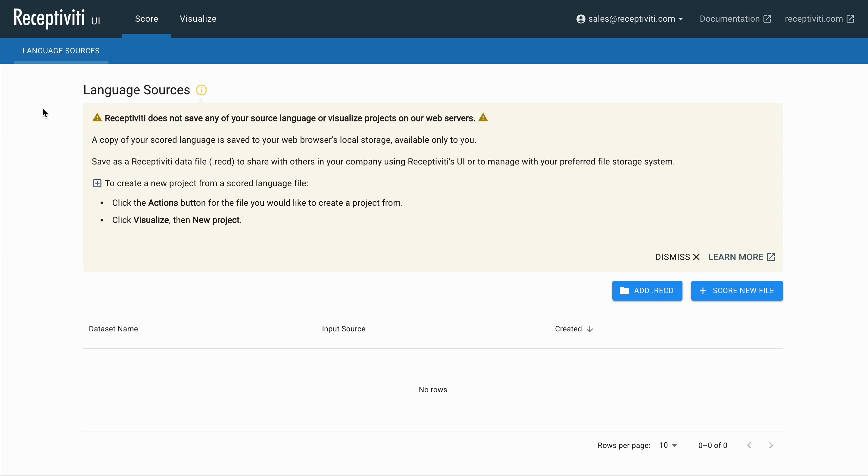Visit the receptiviti.com link
Viewport: 868px width, 476px height.
point(820,19)
